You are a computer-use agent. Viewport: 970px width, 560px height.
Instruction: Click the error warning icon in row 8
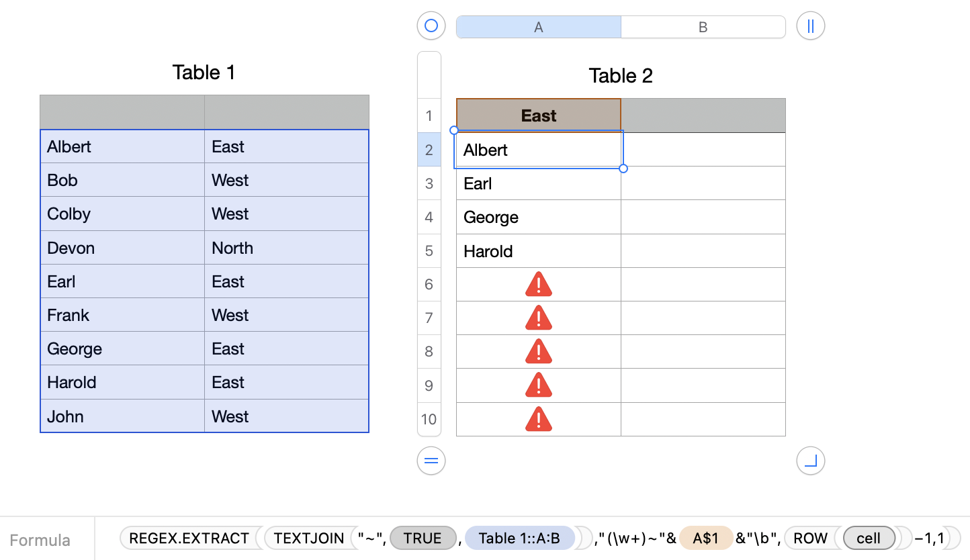point(538,352)
